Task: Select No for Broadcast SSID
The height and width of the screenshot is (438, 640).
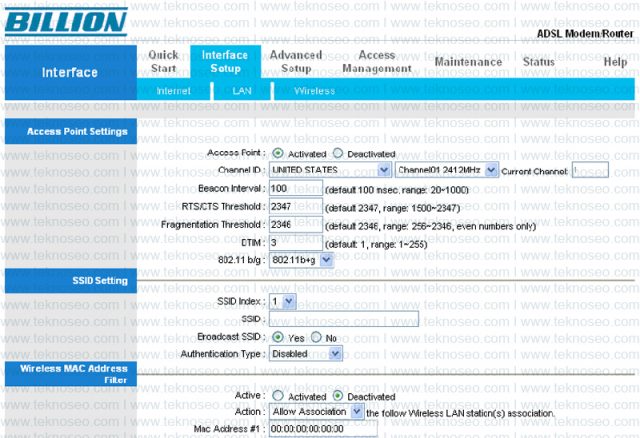Action: 316,337
